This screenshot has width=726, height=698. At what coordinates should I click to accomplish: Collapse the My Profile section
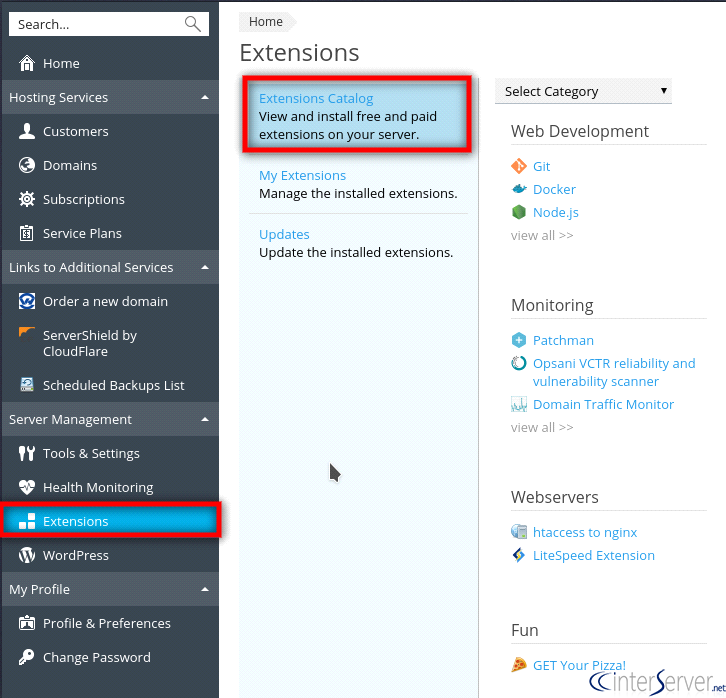[x=205, y=589]
